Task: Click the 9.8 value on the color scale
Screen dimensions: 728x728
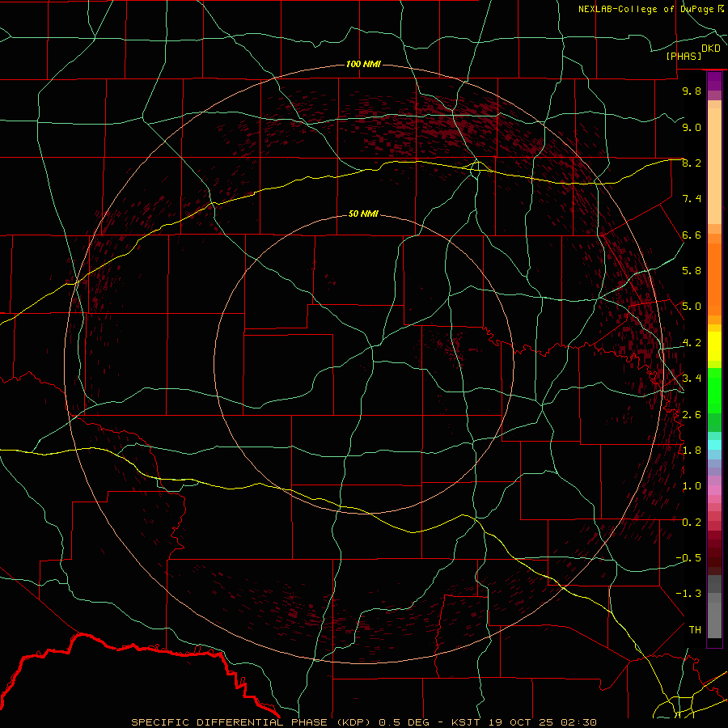Action: 692,91
